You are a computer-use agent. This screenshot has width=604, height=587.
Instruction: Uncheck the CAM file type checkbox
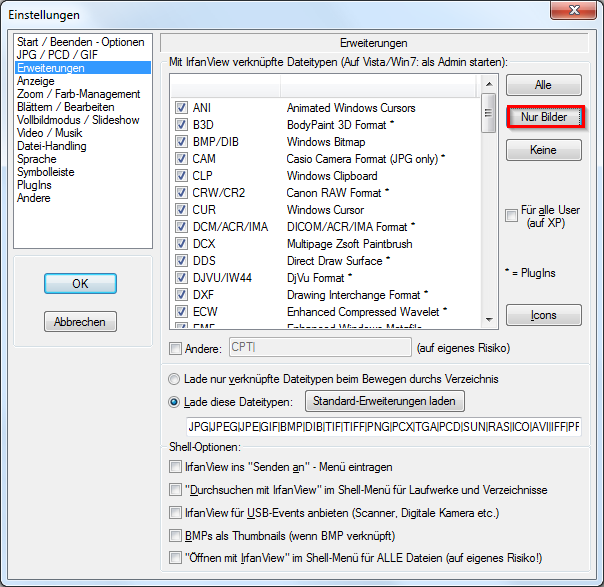click(181, 158)
